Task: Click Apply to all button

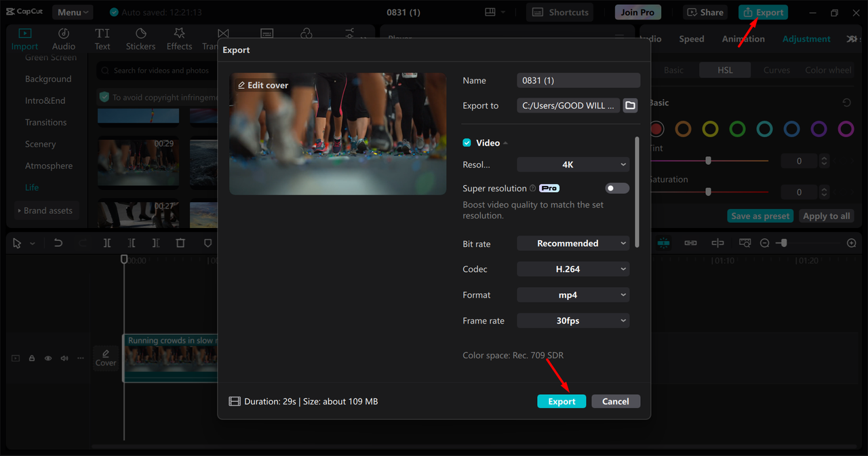Action: [826, 216]
